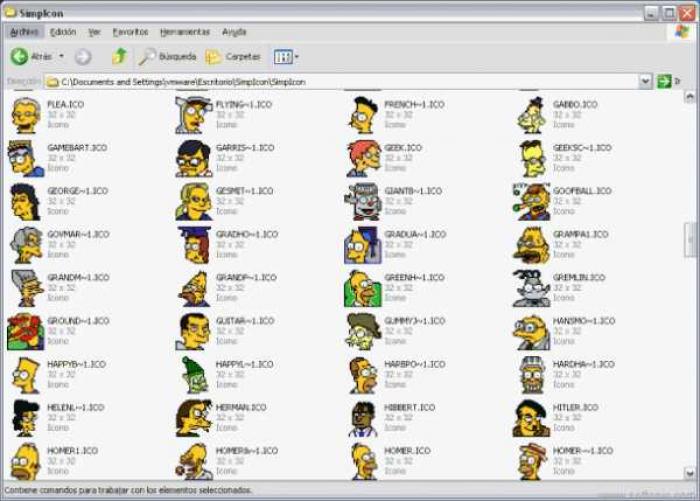Click the scrollbar down arrow

point(689,472)
